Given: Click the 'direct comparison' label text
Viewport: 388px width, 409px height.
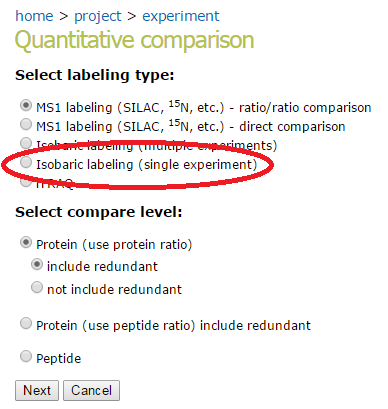Looking at the screenshot, I should tap(292, 127).
